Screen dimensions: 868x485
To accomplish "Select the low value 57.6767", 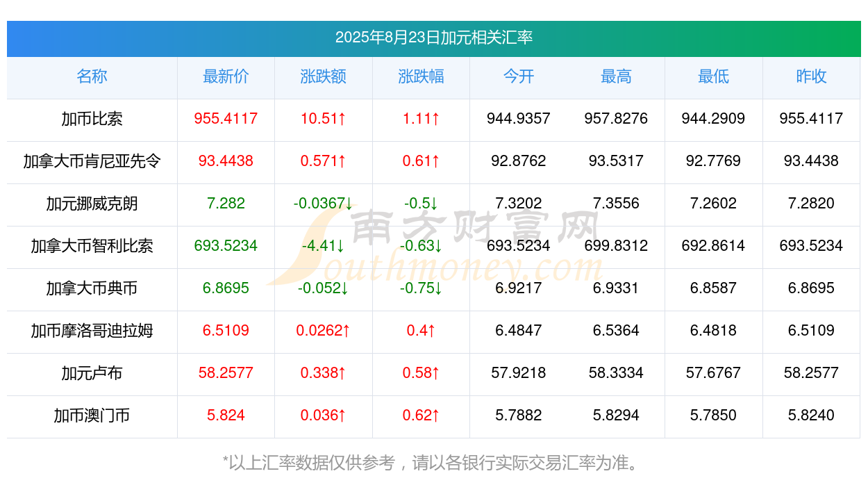I will click(x=714, y=373).
